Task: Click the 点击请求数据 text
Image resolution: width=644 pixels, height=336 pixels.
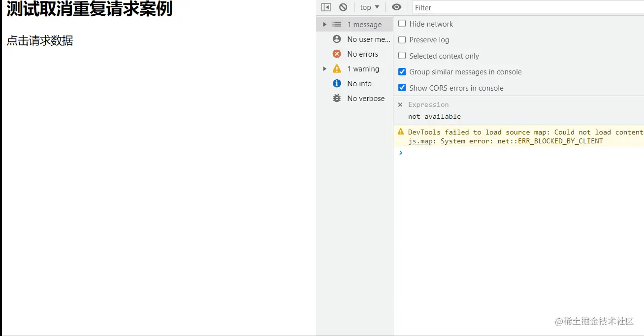Action: click(40, 41)
